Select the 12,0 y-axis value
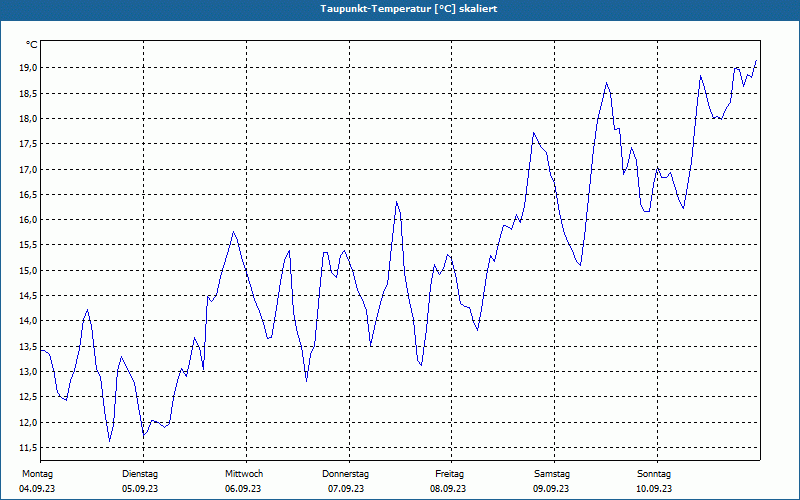The width and height of the screenshot is (800, 500). [28, 422]
